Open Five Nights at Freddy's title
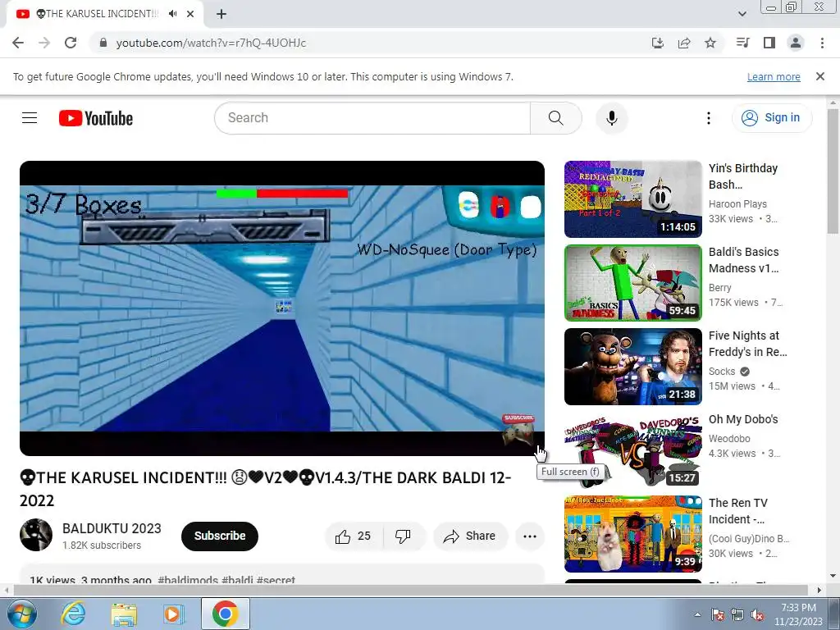The image size is (840, 630). [x=748, y=344]
